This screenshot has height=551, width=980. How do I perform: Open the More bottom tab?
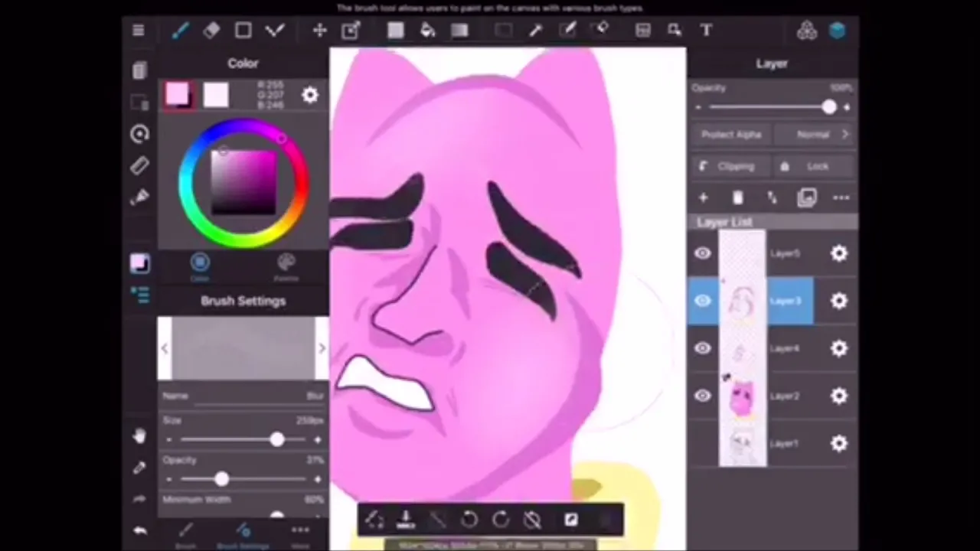point(300,536)
